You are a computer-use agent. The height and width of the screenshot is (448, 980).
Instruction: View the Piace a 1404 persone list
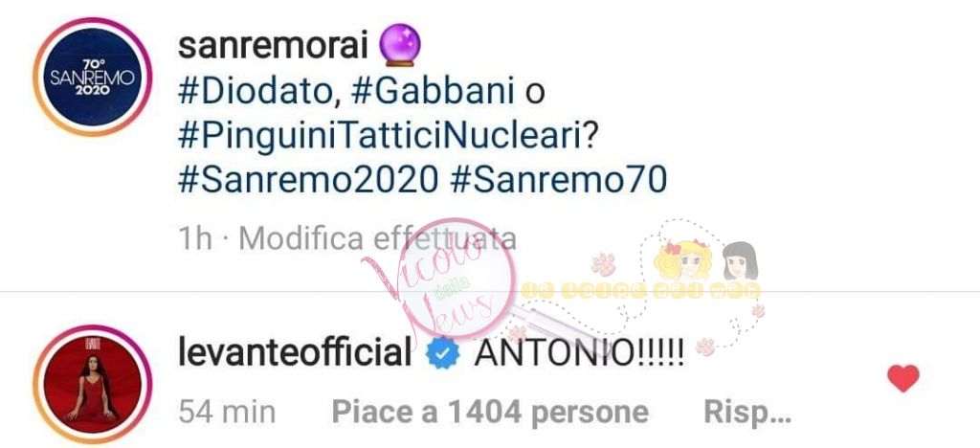point(490,412)
